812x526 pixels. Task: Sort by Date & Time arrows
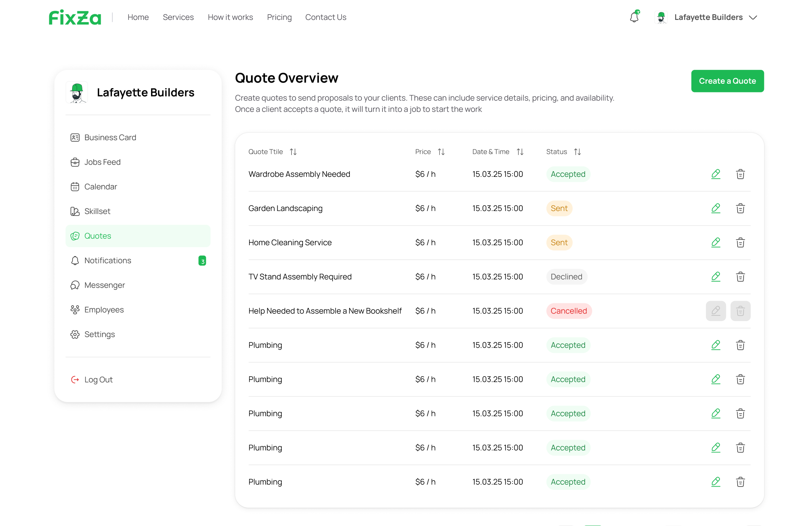point(520,152)
